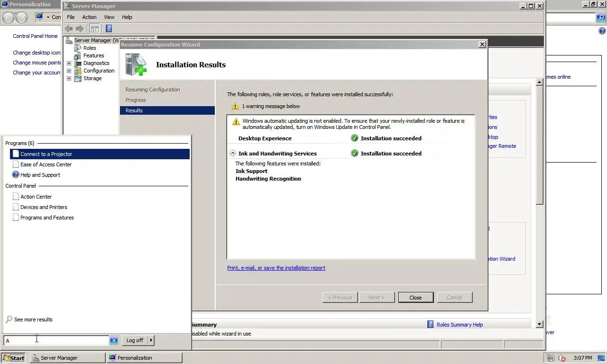Click the Server Manager scrollbar down arrow
This screenshot has width=607, height=364.
tap(540, 324)
